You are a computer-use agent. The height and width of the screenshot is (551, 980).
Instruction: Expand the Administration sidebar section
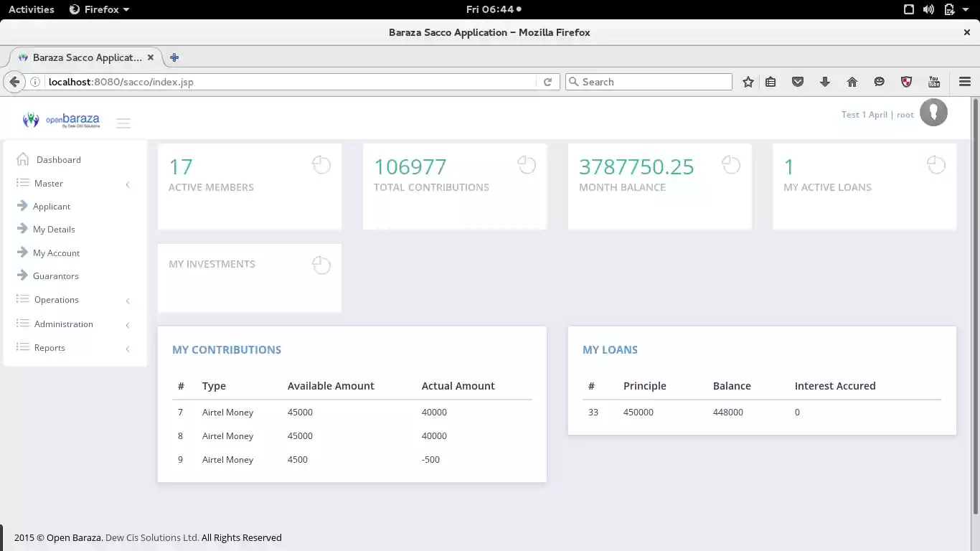point(63,324)
